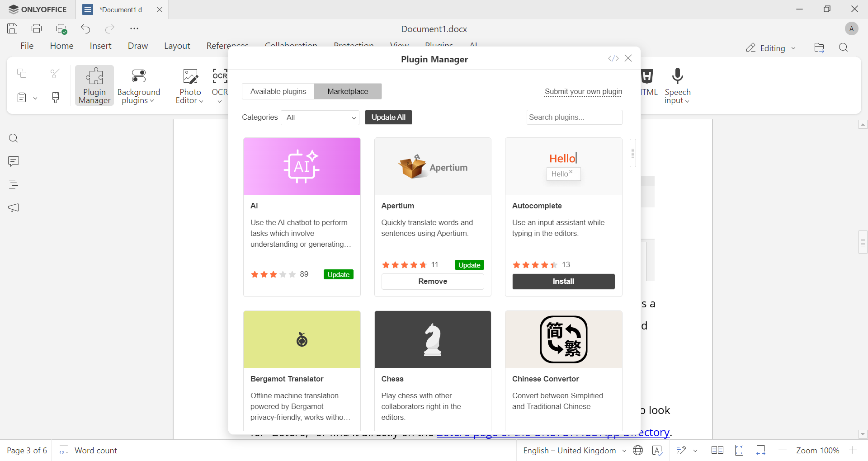The height and width of the screenshot is (461, 868).
Task: Click the spell checking icon
Action: click(x=657, y=450)
